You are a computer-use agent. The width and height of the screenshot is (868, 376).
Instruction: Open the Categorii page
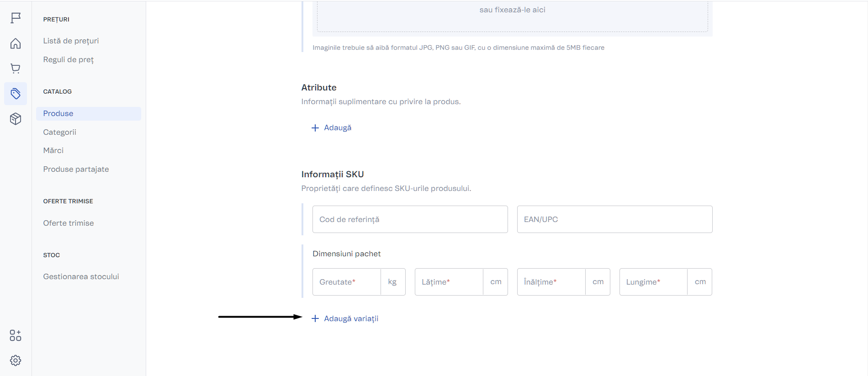(59, 132)
